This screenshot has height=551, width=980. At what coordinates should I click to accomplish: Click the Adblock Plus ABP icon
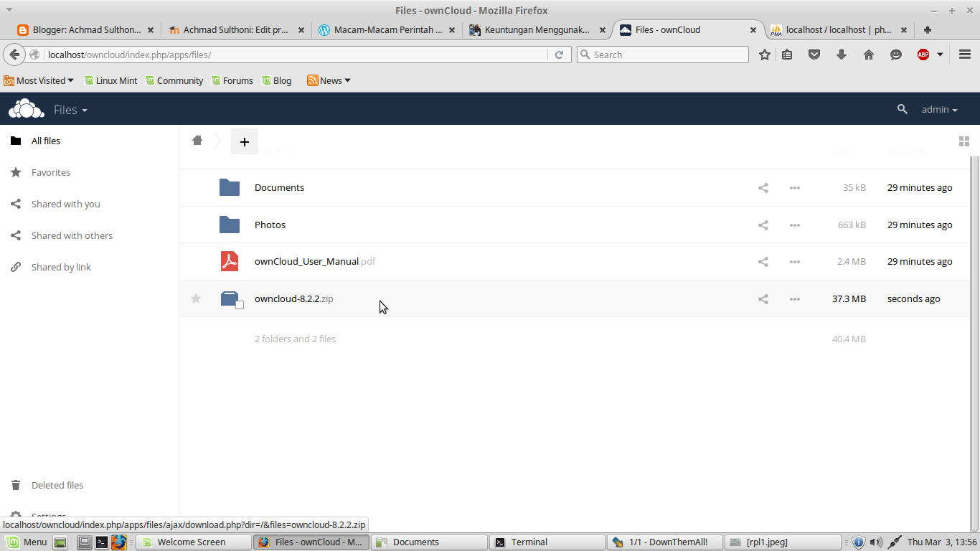coord(923,55)
